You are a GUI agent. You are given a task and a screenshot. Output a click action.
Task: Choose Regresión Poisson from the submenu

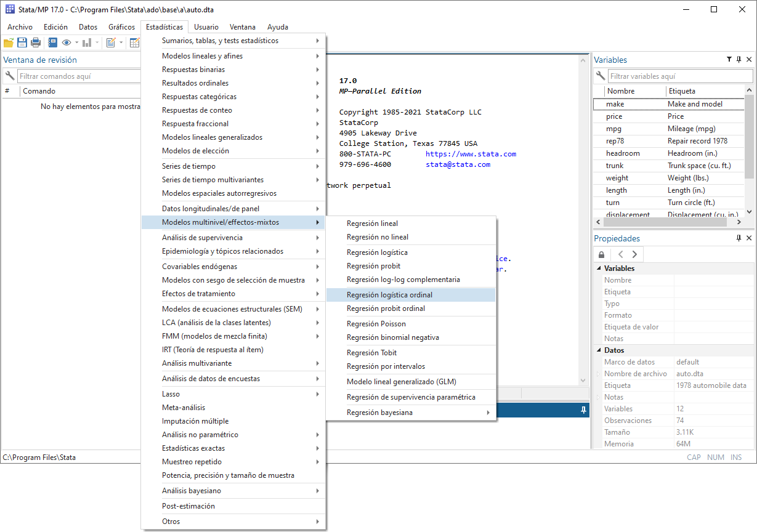click(x=410, y=324)
